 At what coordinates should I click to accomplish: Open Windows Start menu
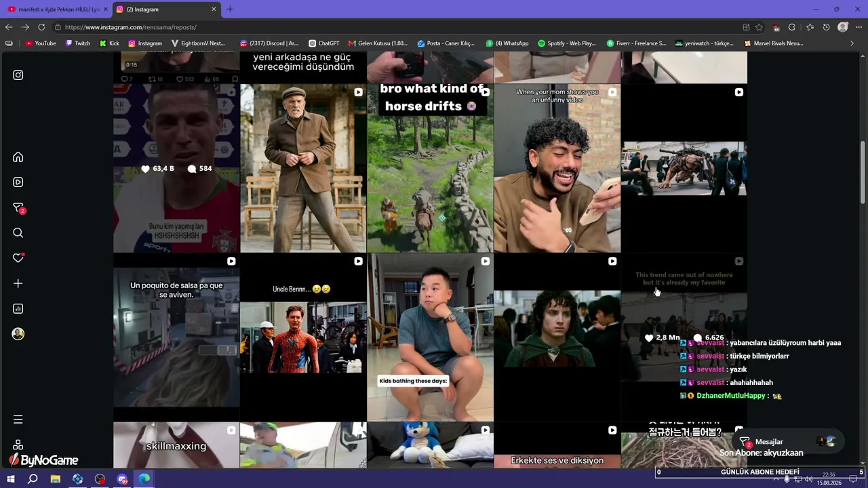click(11, 479)
